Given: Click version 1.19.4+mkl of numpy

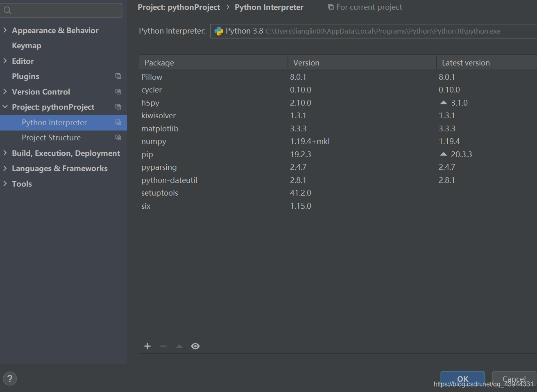Looking at the screenshot, I should click(310, 141).
